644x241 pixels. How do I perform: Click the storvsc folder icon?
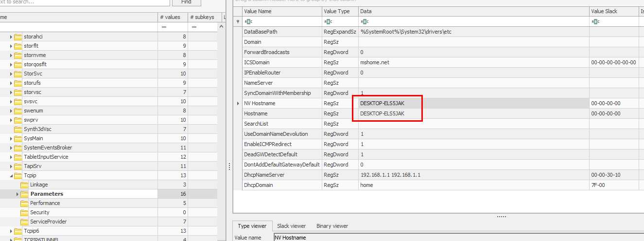click(18, 93)
